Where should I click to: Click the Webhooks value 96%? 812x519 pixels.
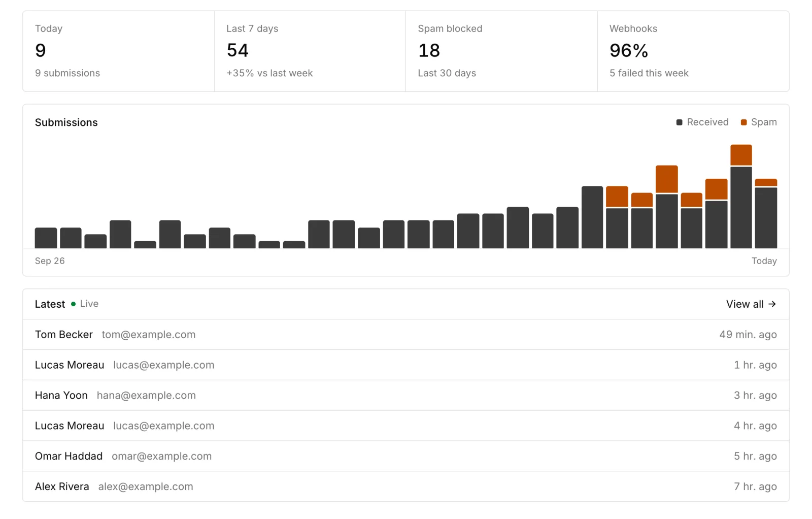[629, 50]
